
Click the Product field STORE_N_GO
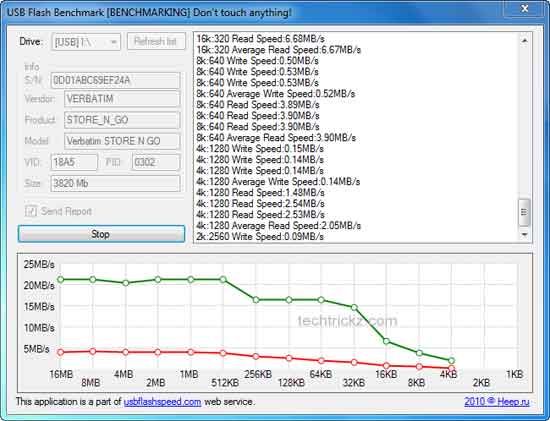tap(122, 120)
